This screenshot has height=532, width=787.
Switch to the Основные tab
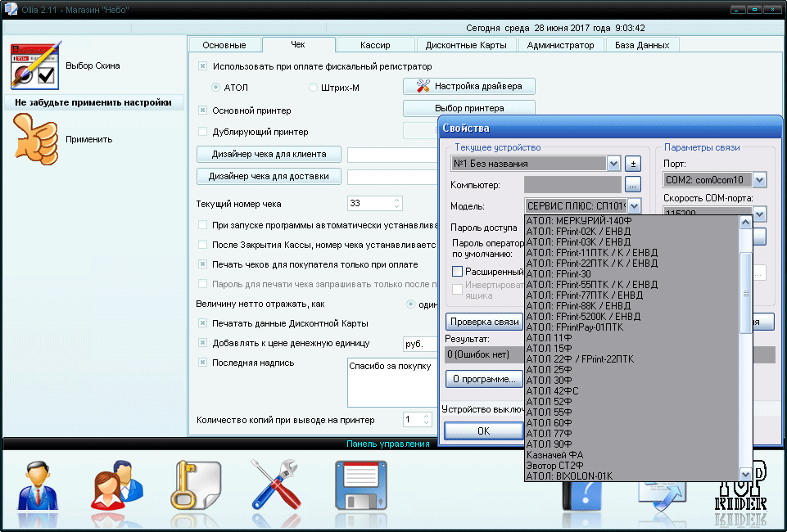tap(224, 45)
